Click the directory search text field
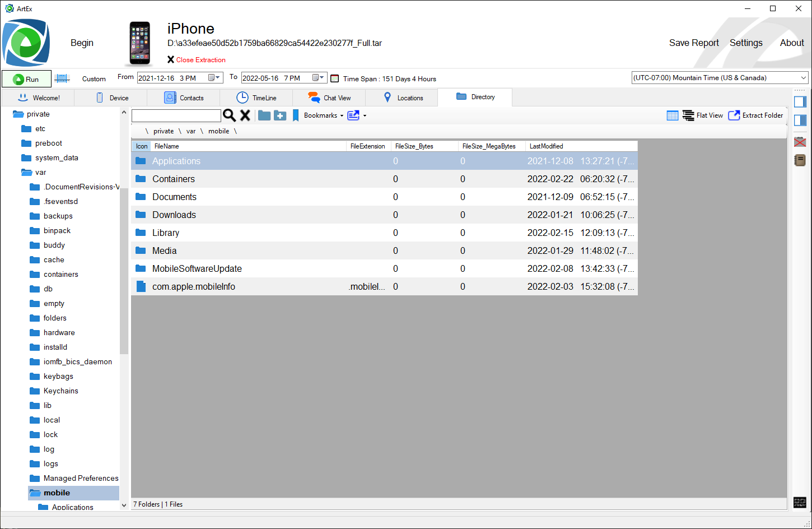812x529 pixels. pyautogui.click(x=176, y=115)
